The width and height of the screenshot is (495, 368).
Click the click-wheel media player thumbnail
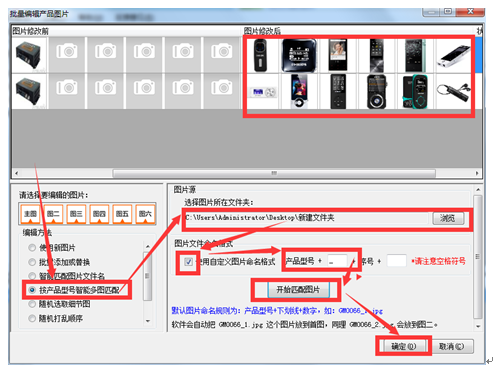[299, 91]
